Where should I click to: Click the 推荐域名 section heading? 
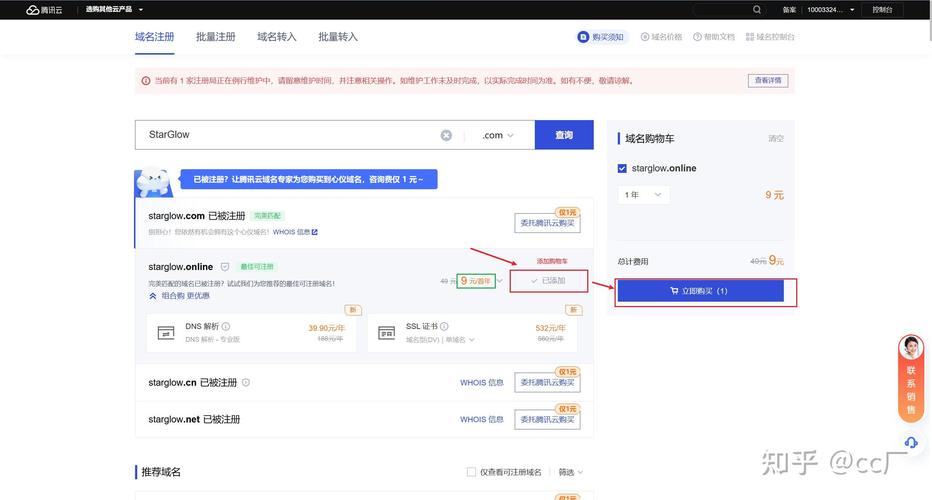pos(161,472)
